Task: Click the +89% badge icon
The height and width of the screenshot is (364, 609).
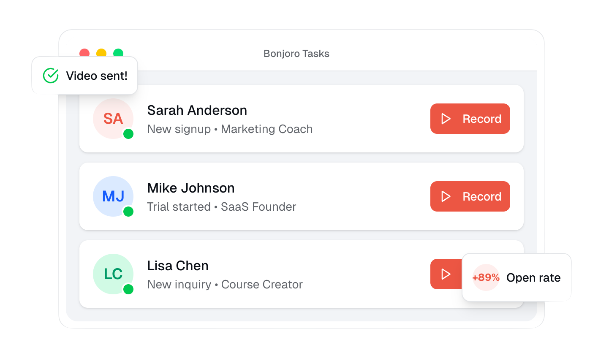Action: [486, 277]
